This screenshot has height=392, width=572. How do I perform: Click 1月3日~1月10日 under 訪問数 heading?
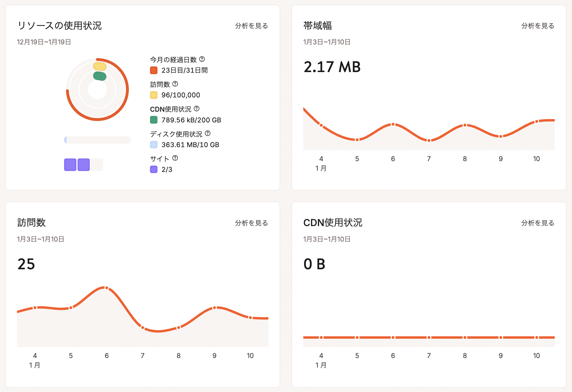(x=41, y=239)
